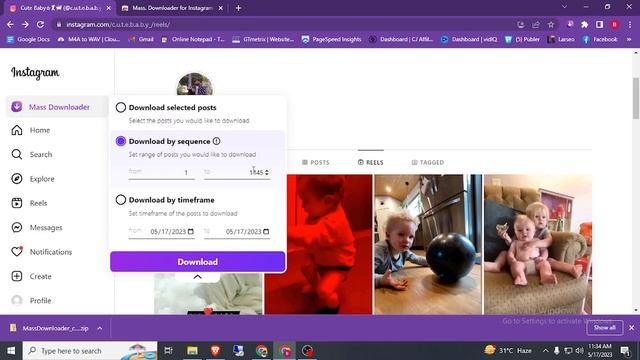The height and width of the screenshot is (360, 640).
Task: Click the profile picture avatar
Action: [195, 84]
